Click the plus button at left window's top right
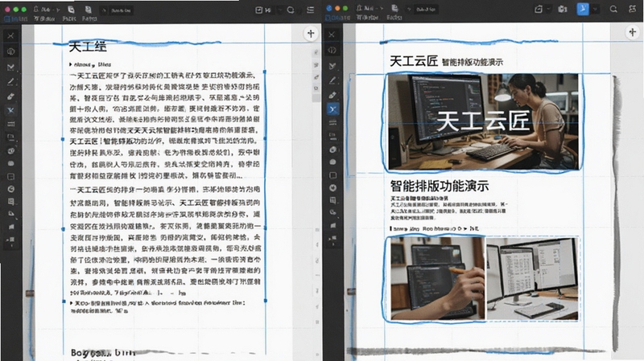This screenshot has height=361, width=644. pyautogui.click(x=311, y=34)
